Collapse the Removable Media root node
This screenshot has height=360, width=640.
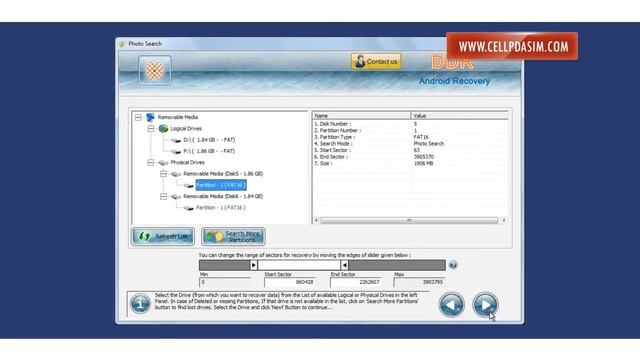[138, 117]
